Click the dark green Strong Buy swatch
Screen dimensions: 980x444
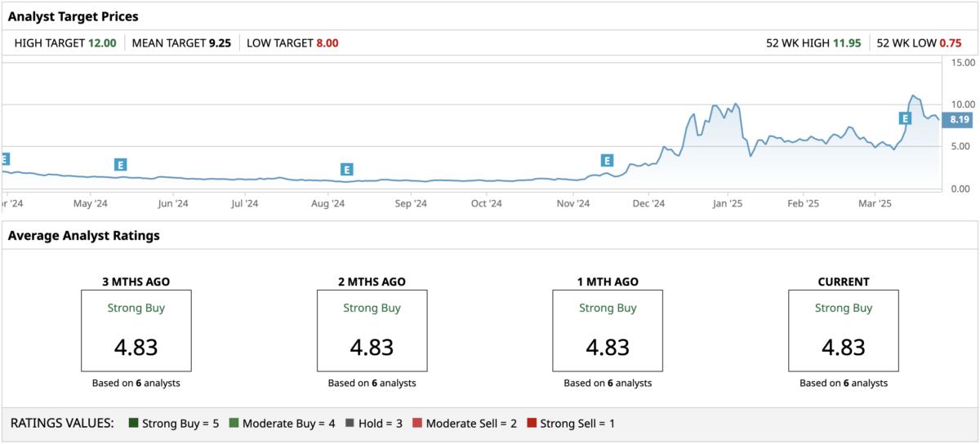(133, 424)
